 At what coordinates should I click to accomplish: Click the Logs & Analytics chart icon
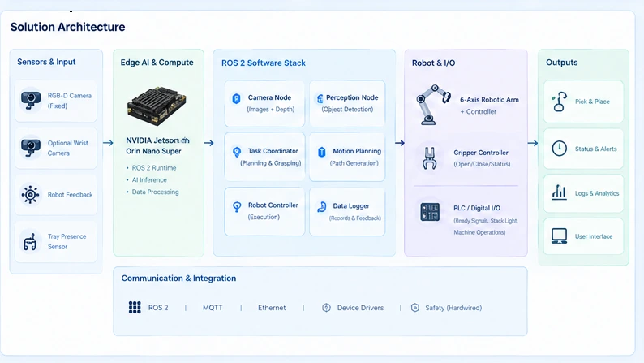pos(559,192)
